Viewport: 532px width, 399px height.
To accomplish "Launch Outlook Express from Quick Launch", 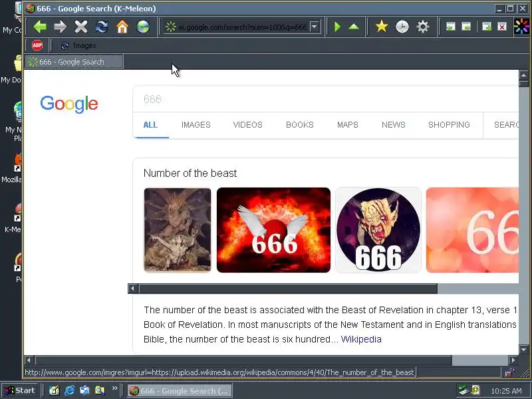I will (84, 390).
